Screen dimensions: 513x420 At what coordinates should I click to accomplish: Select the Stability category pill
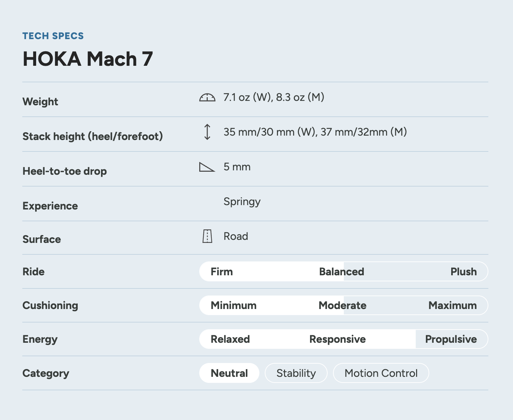point(296,373)
